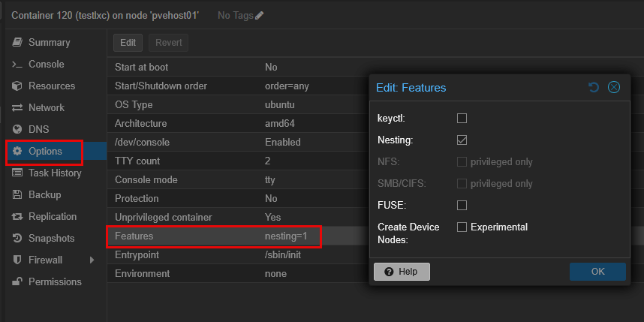
Task: Click the disabled SMB/CIFS checkbox
Action: [462, 184]
